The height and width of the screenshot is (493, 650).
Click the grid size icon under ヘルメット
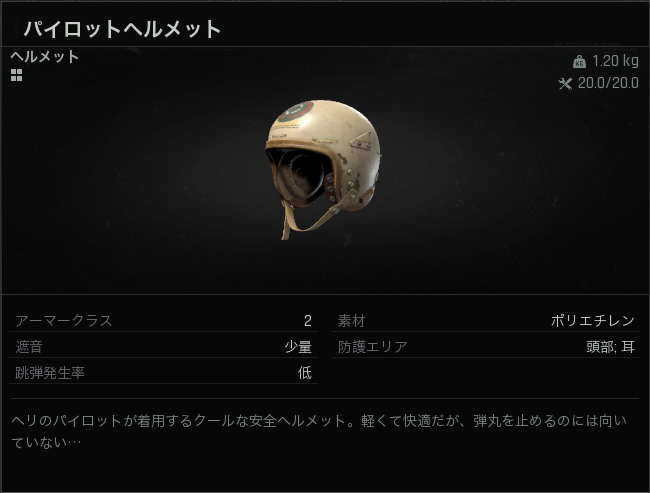click(17, 75)
